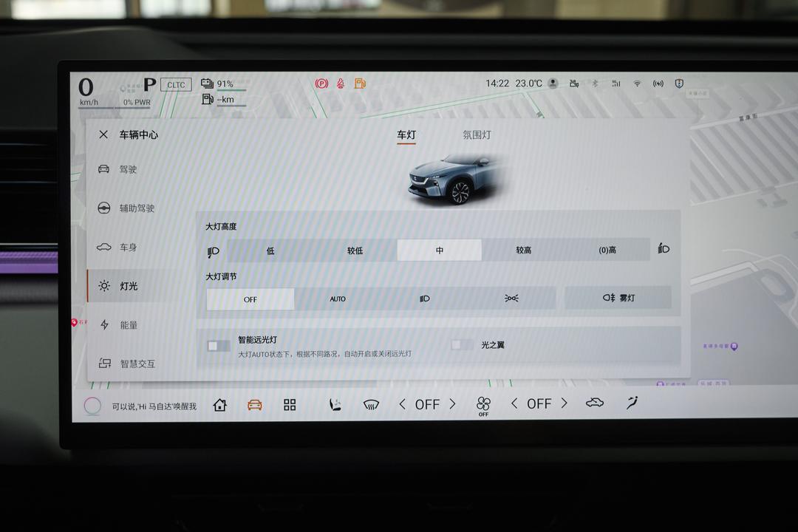Tap the user profile icon

coord(553,83)
